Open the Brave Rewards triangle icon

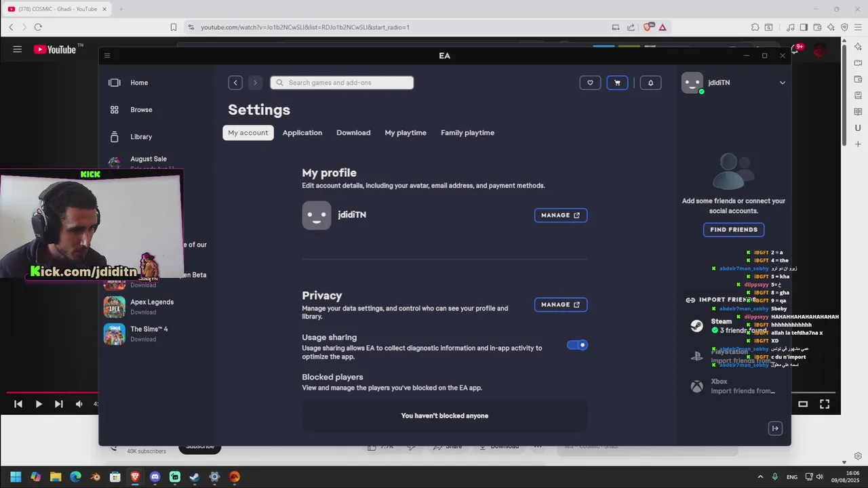tap(663, 27)
